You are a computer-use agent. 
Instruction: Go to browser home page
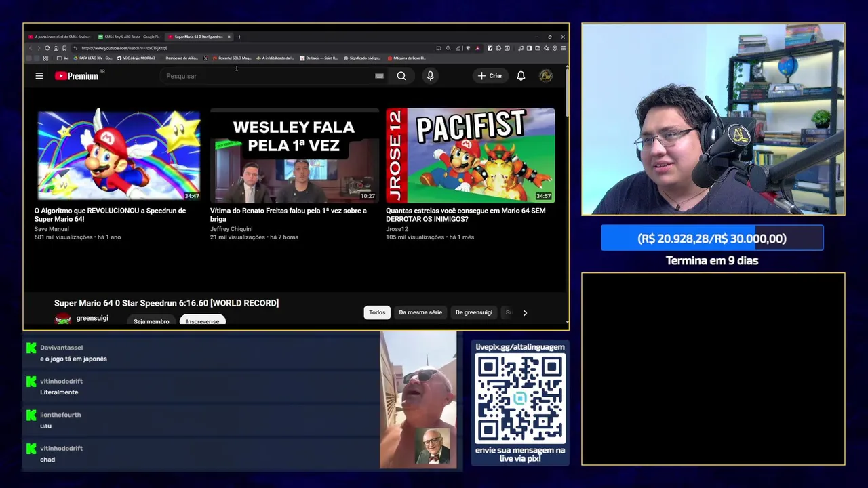[x=56, y=48]
